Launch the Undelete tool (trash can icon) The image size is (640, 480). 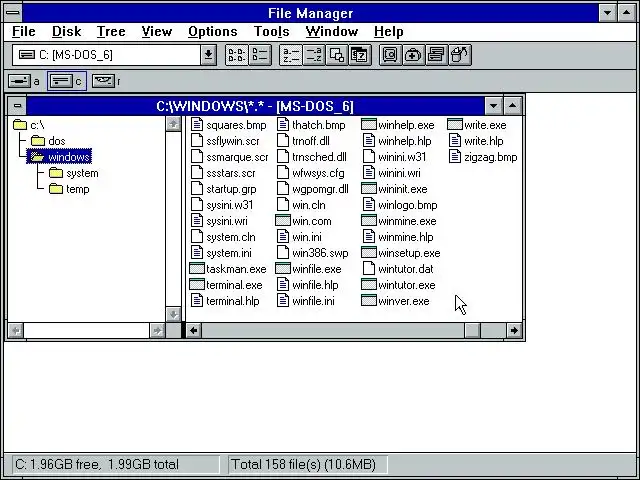pyautogui.click(x=460, y=55)
